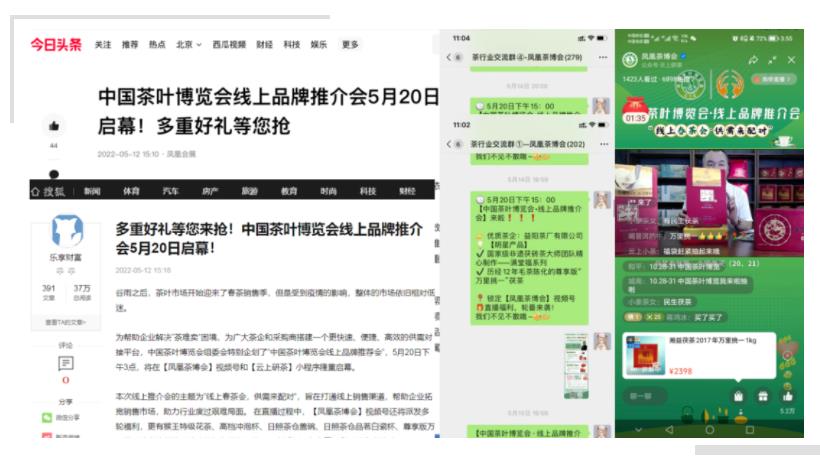Go back from 茶行业交流群④ chat

[449, 57]
